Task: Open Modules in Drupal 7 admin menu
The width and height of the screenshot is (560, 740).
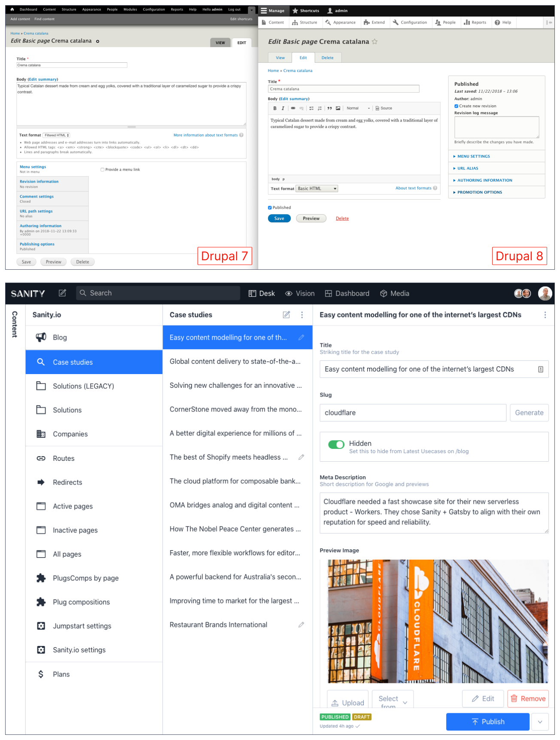Action: pos(130,9)
